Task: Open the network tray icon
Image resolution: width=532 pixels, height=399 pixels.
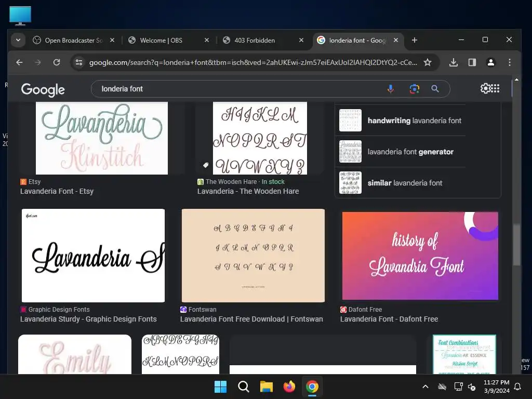Action: (458, 387)
